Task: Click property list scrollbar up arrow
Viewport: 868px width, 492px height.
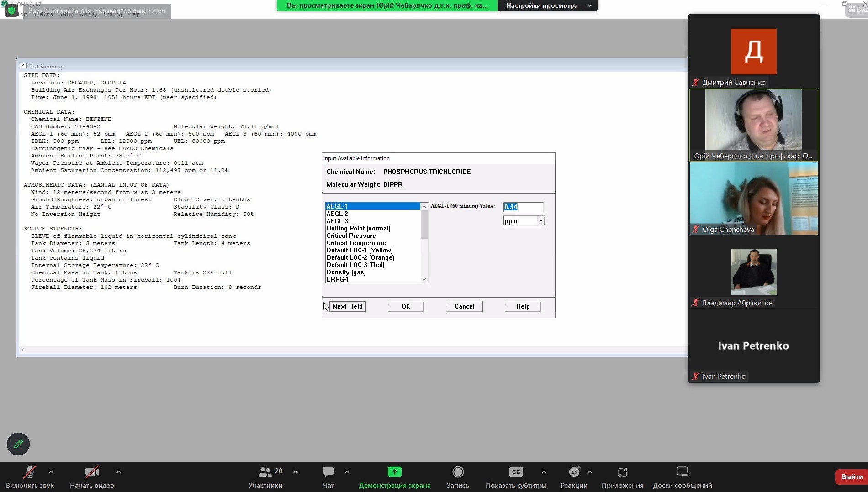Action: coord(424,206)
